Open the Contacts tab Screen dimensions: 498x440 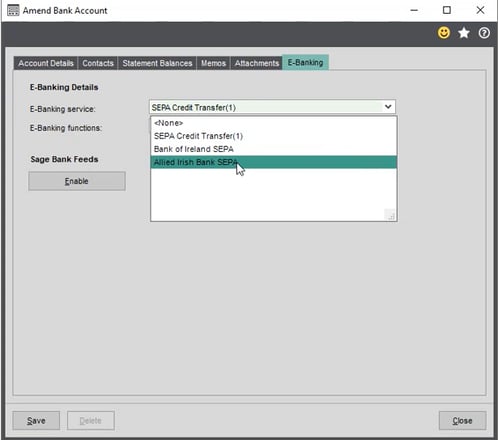click(x=98, y=63)
